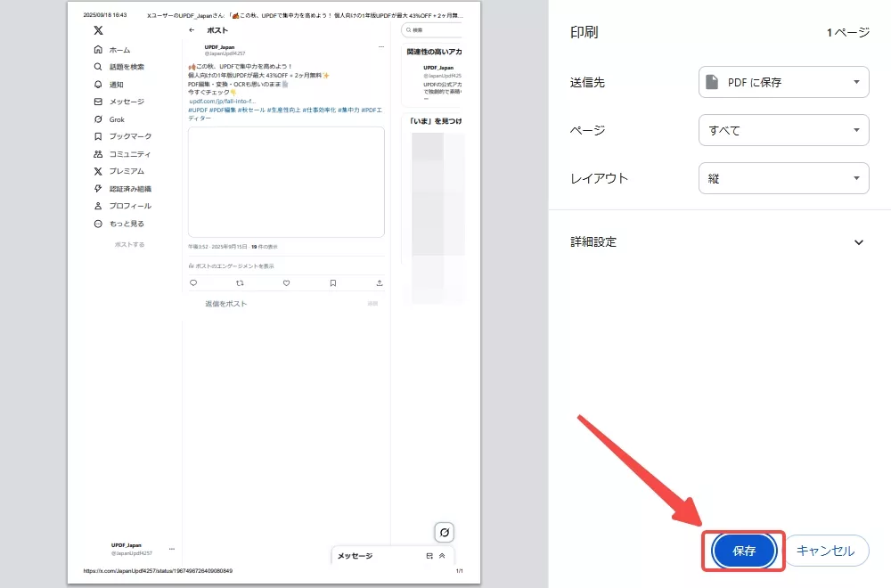Click the キャンセル button
The width and height of the screenshot is (891, 588).
826,551
